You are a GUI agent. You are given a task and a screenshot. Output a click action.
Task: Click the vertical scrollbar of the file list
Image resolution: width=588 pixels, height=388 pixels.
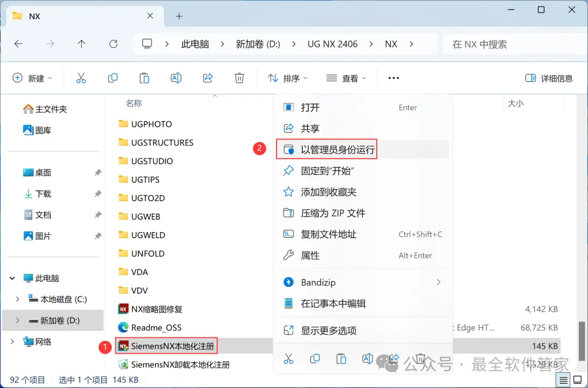(581, 341)
